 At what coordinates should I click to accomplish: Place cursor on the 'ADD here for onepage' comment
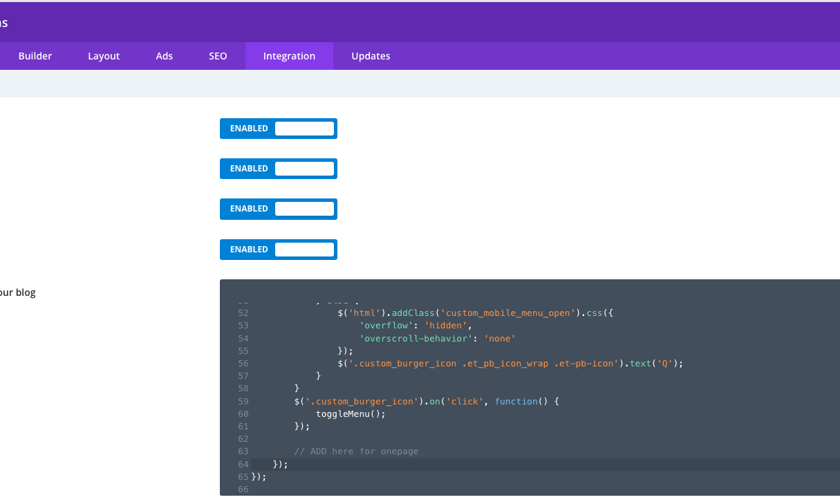click(356, 451)
